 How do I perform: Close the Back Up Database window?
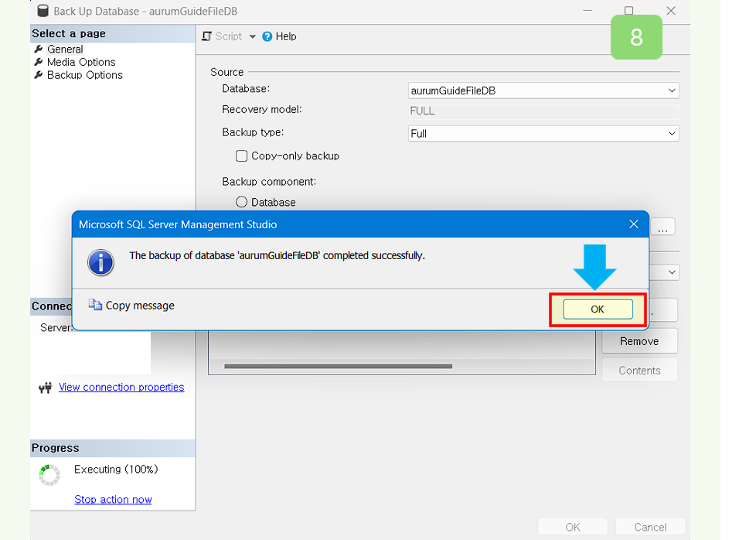point(671,11)
